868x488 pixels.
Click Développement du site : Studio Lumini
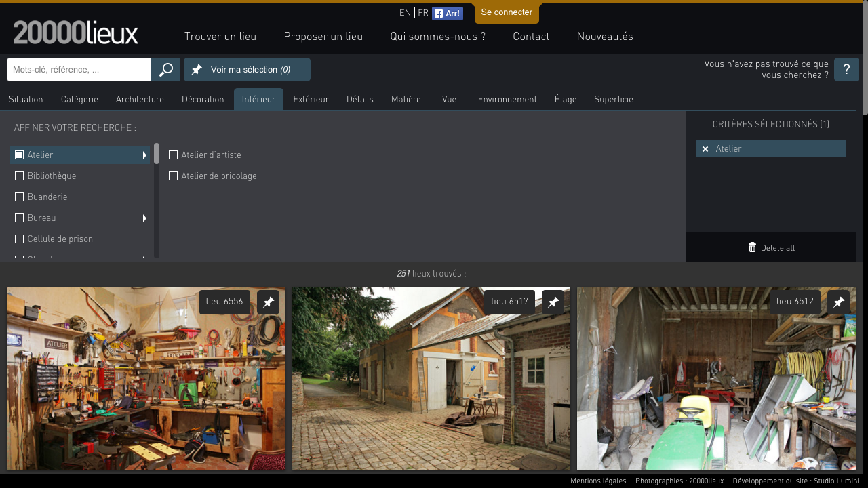[796, 481]
